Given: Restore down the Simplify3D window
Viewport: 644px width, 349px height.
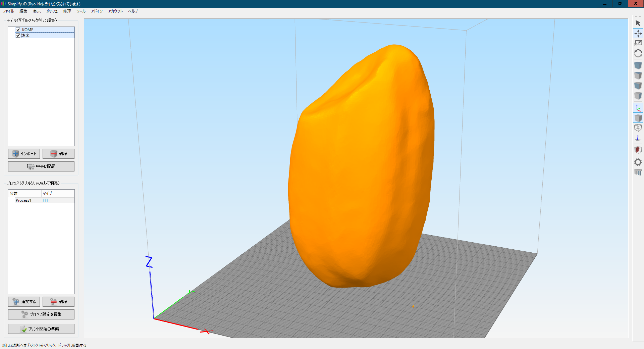Looking at the screenshot, I should [x=620, y=4].
